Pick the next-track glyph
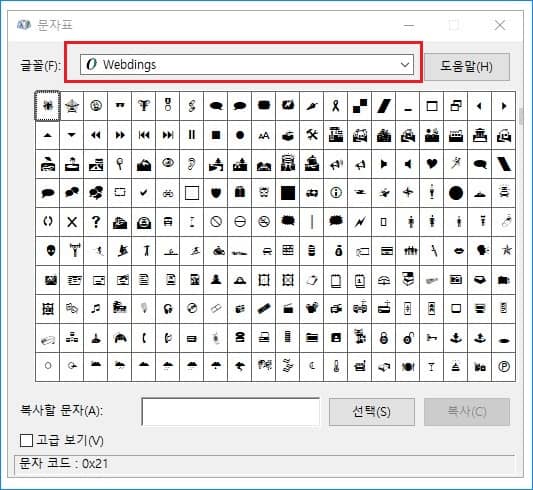 click(168, 135)
